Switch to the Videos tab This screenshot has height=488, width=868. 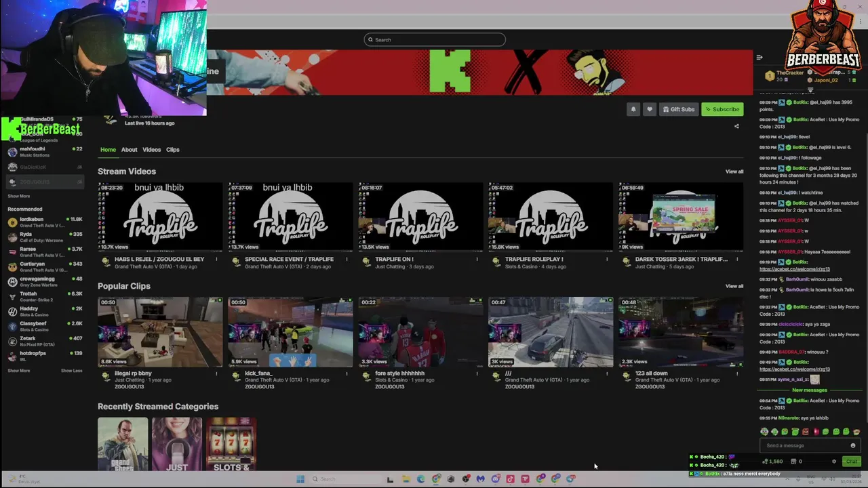click(x=151, y=150)
